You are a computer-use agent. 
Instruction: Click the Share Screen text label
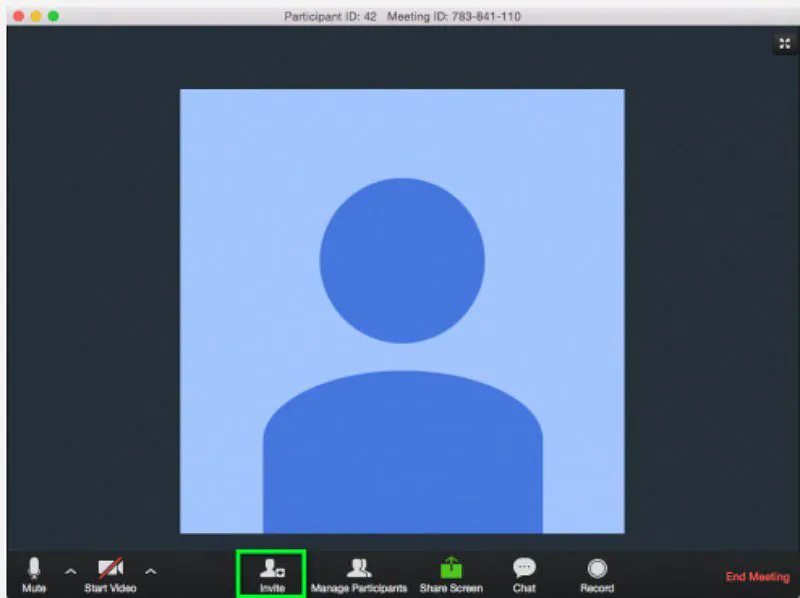point(451,588)
